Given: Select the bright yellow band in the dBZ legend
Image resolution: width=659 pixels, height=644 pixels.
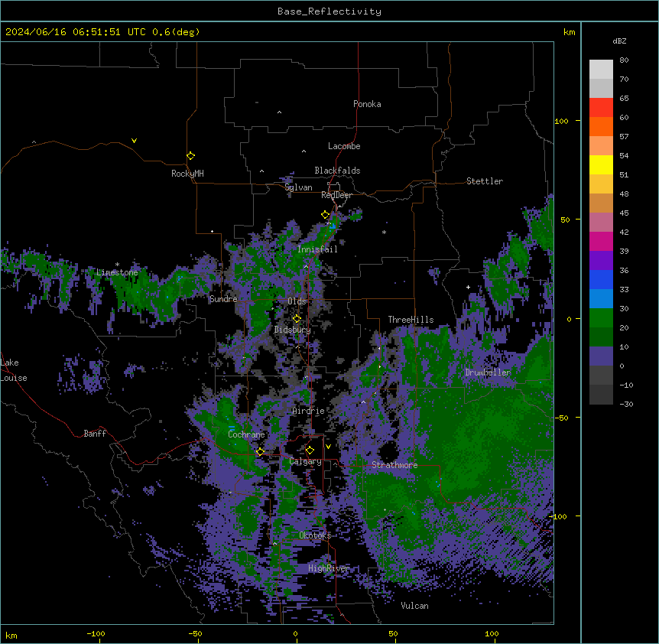Looking at the screenshot, I should click(x=601, y=164).
